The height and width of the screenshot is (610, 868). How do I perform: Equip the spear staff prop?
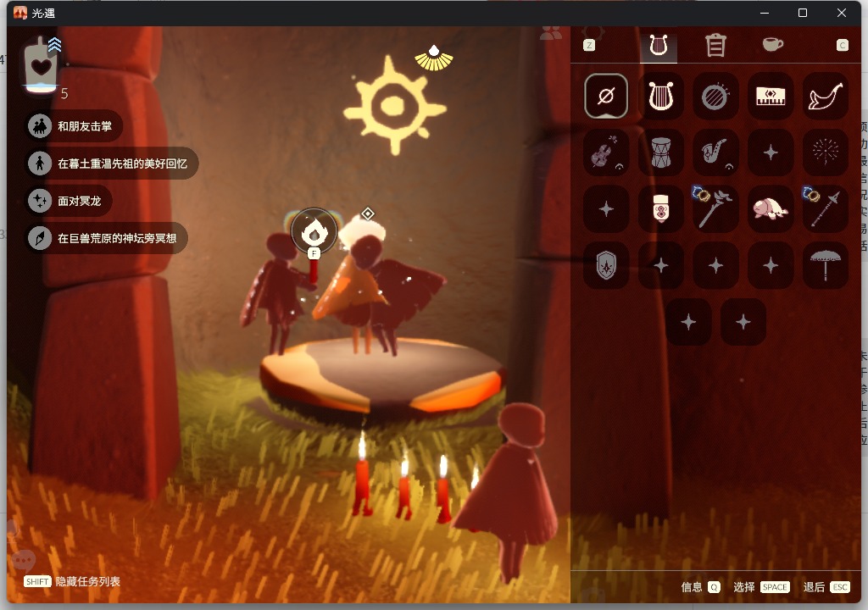[x=826, y=209]
